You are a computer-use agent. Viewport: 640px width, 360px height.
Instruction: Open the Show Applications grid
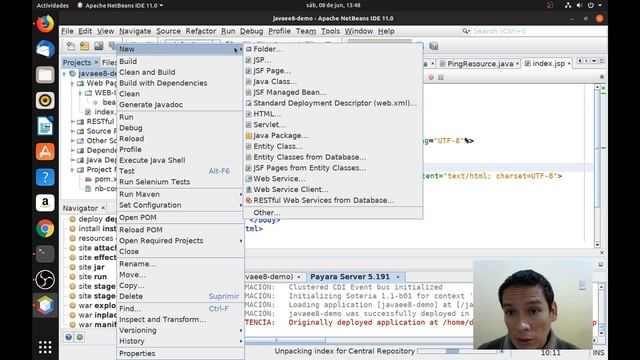point(45,347)
